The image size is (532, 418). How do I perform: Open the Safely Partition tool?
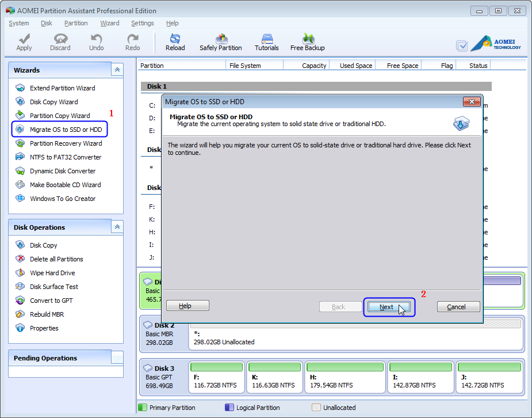pyautogui.click(x=220, y=42)
